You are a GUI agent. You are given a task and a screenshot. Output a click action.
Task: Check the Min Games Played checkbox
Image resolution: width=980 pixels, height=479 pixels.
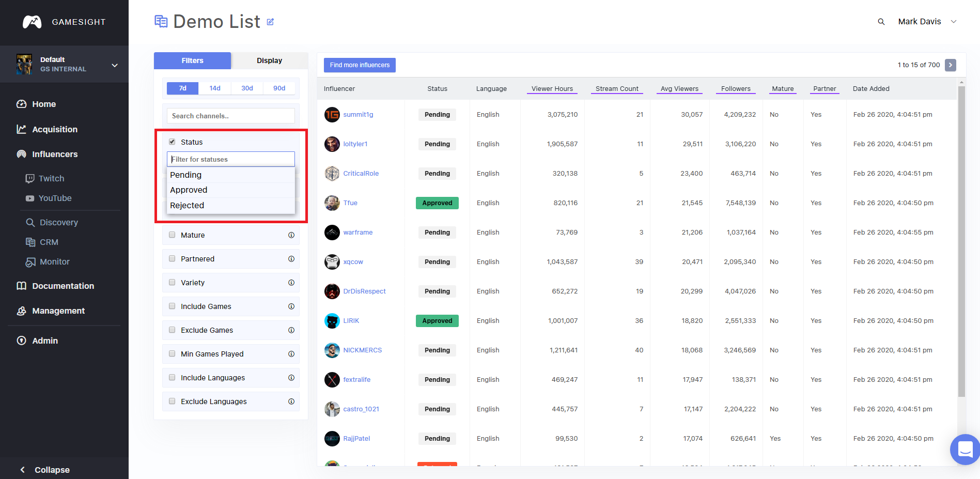click(172, 353)
